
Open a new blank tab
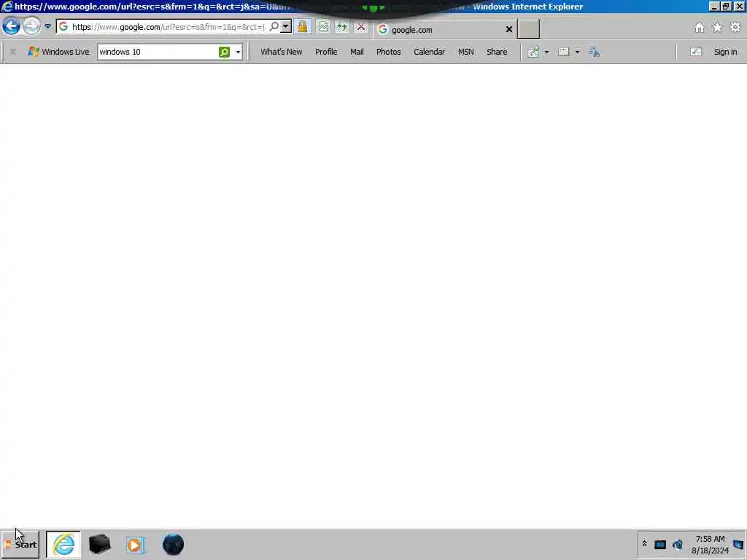pyautogui.click(x=529, y=29)
